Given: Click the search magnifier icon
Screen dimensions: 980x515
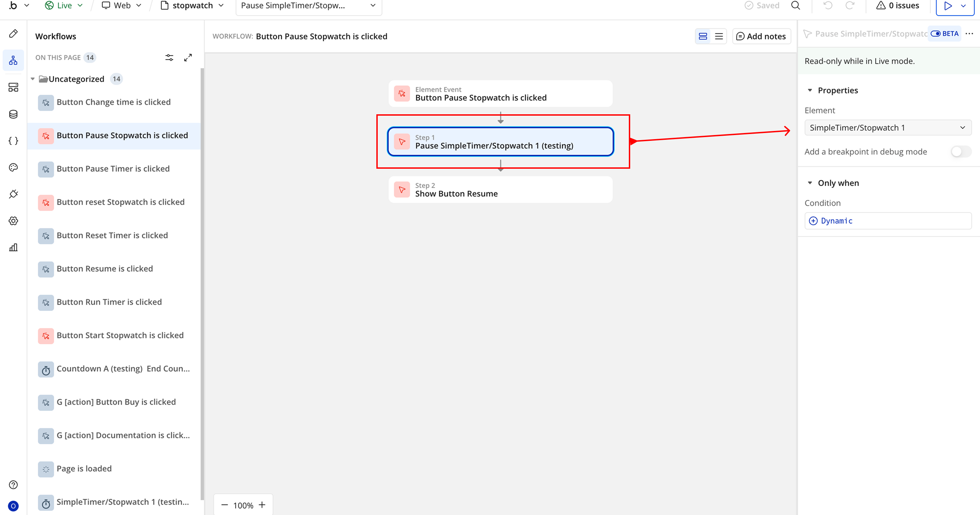Looking at the screenshot, I should pyautogui.click(x=796, y=5).
